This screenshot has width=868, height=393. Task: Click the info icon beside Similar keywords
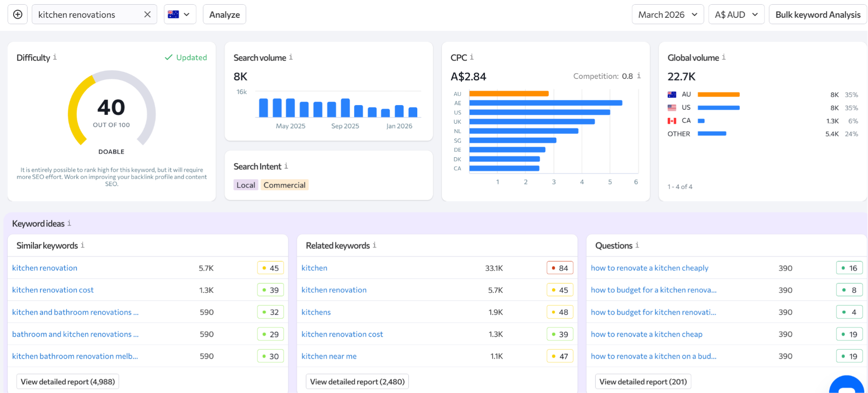click(83, 245)
